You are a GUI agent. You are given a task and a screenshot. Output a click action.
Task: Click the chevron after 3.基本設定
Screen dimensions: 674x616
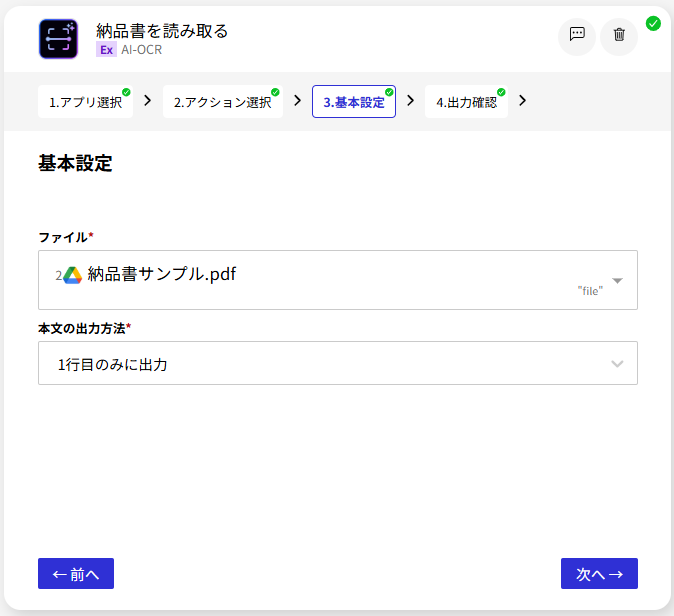click(411, 101)
